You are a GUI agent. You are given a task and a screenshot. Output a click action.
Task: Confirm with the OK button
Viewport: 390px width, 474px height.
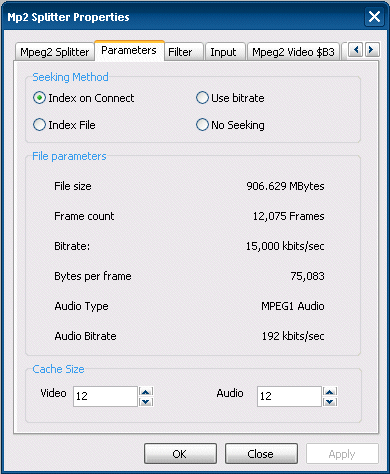180,454
